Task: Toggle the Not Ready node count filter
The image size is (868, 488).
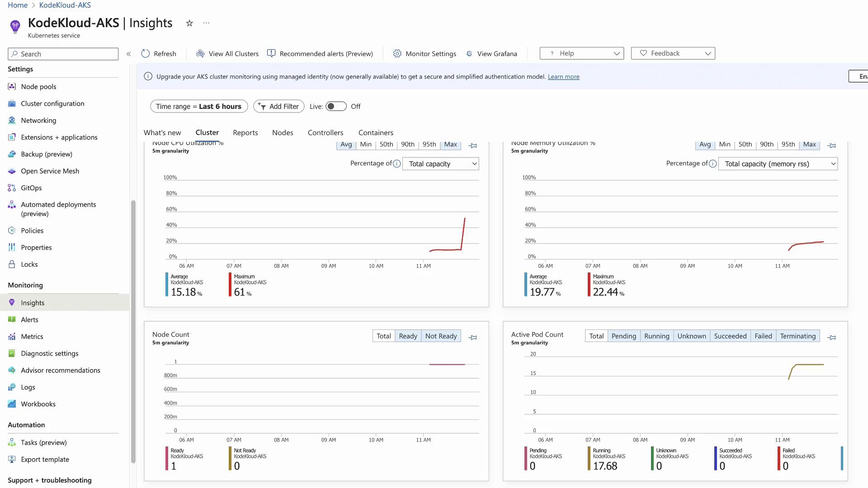Action: click(441, 336)
